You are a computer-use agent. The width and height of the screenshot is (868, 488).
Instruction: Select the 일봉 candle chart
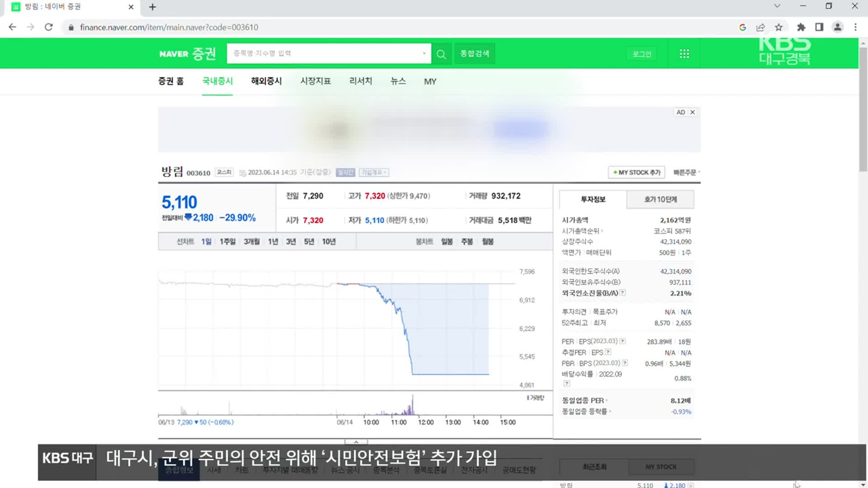pyautogui.click(x=447, y=242)
